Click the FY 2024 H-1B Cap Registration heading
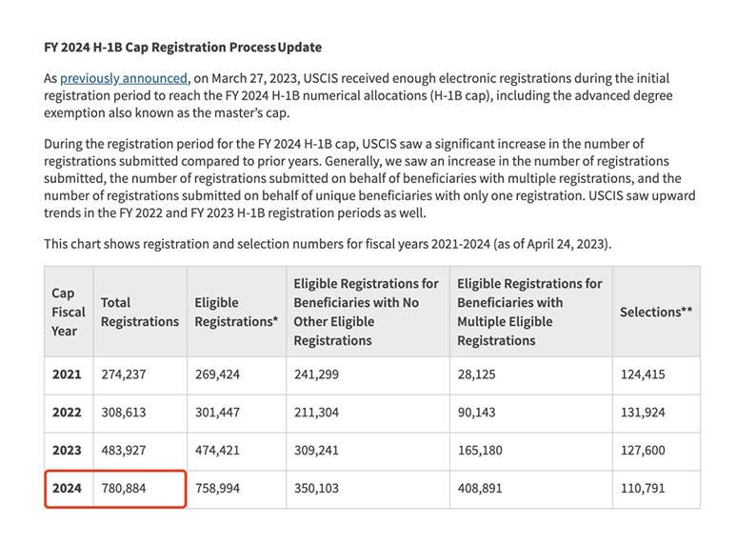 point(183,47)
